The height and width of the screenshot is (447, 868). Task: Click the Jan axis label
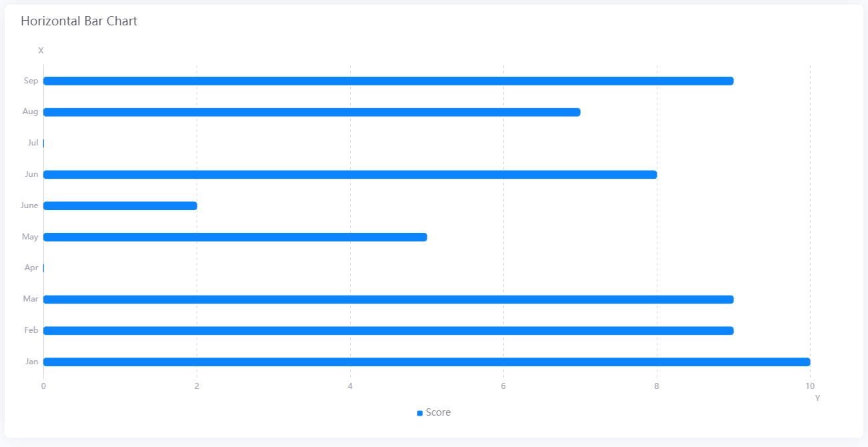tap(31, 362)
